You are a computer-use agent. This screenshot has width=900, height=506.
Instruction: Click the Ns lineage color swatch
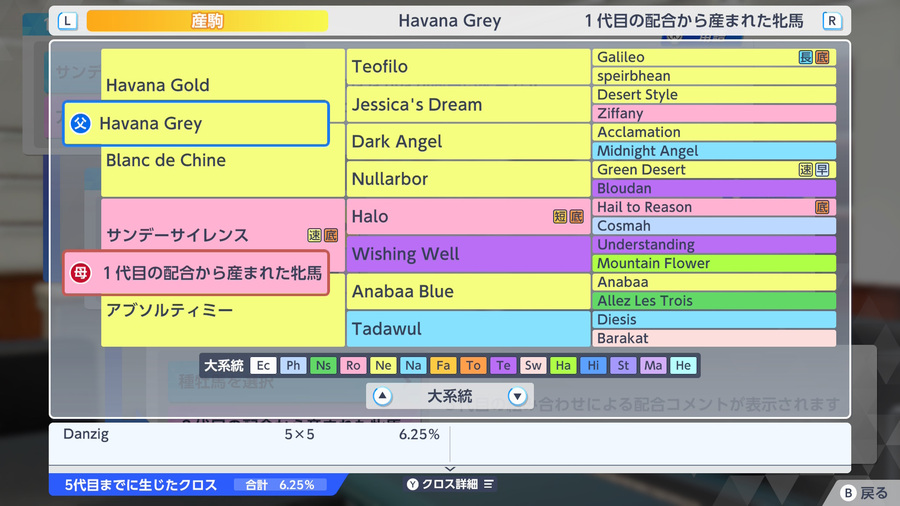click(x=323, y=365)
